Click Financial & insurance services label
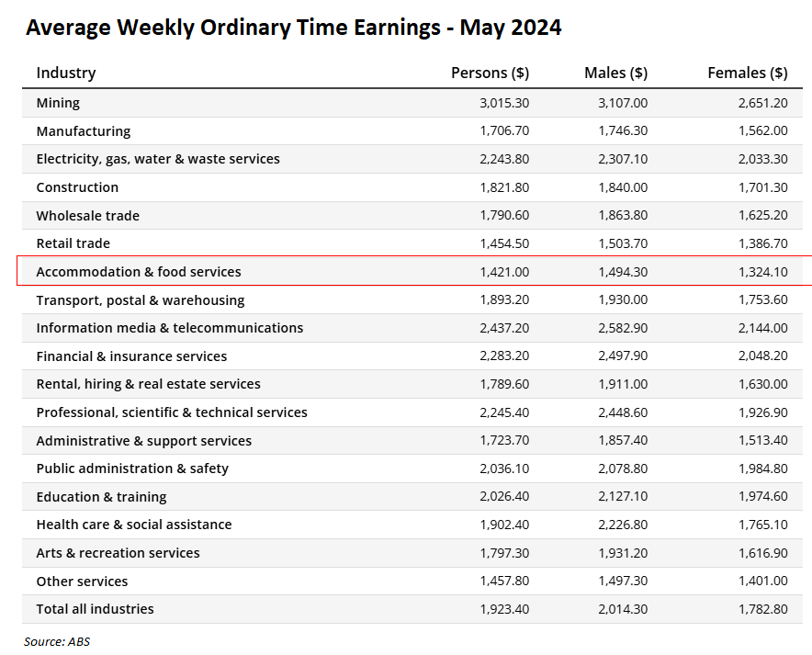812x655 pixels. click(131, 356)
